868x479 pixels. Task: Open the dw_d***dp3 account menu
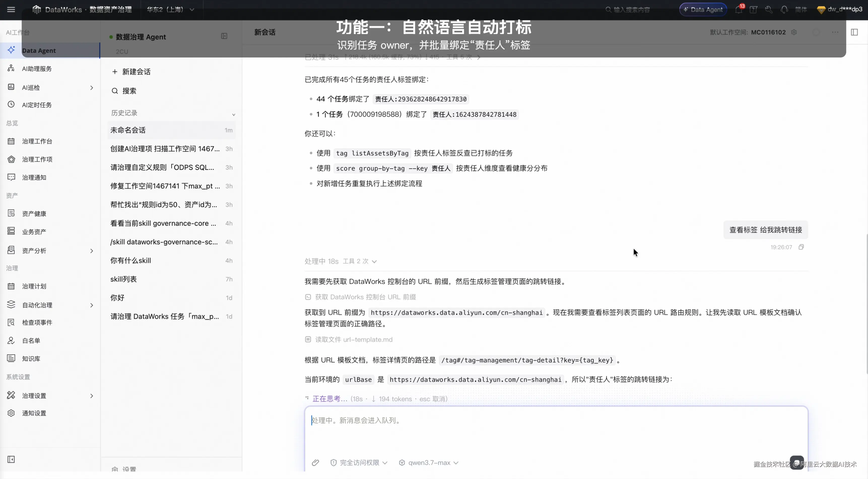[x=840, y=9]
